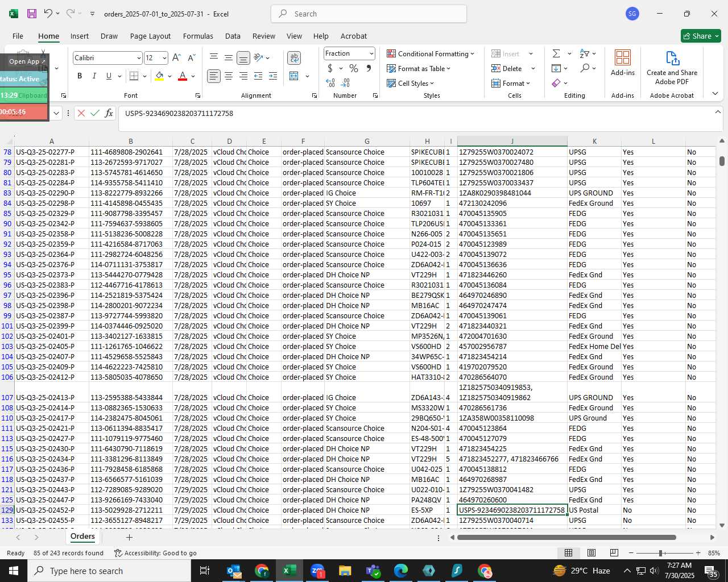Click the Save icon in the title bar
728x582 pixels.
coord(32,14)
